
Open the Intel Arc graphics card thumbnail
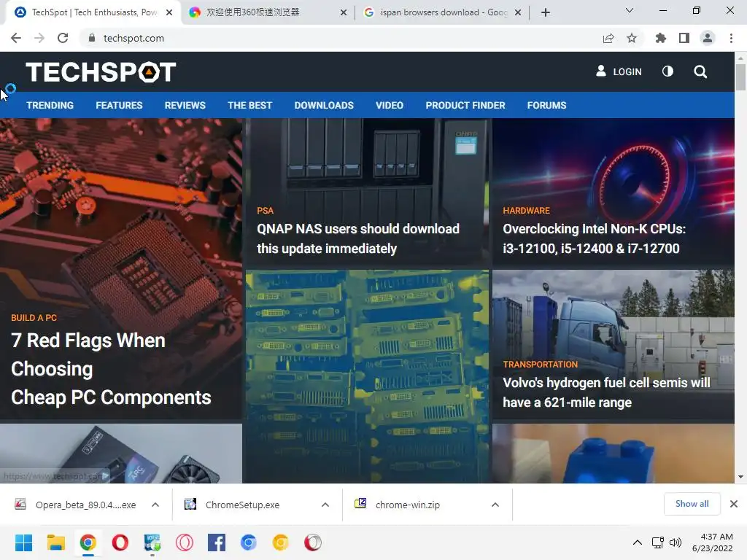(121, 454)
